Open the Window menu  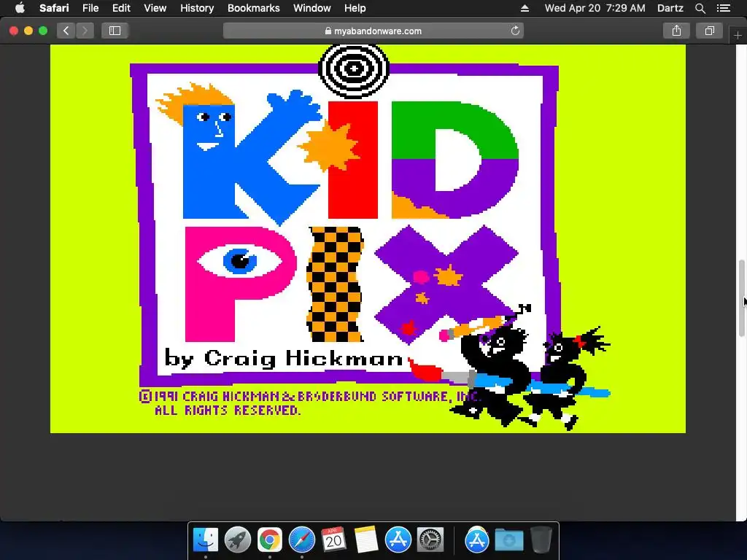[312, 8]
